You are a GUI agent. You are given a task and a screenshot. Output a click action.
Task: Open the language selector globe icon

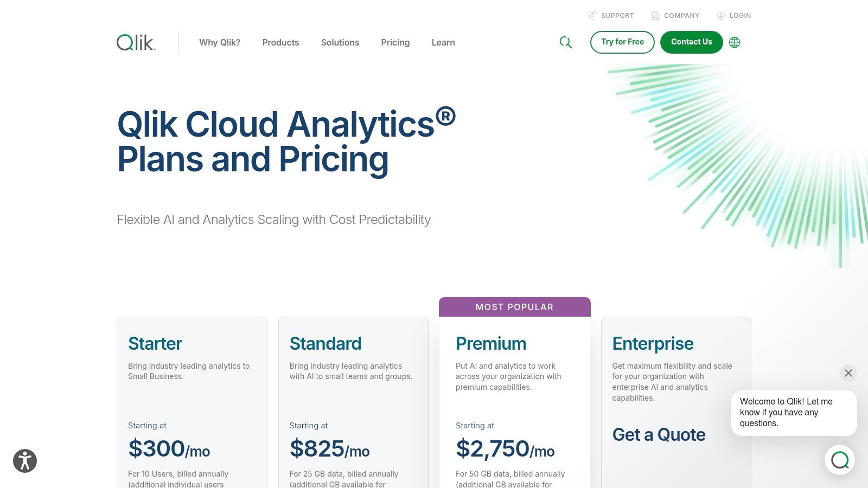click(734, 42)
